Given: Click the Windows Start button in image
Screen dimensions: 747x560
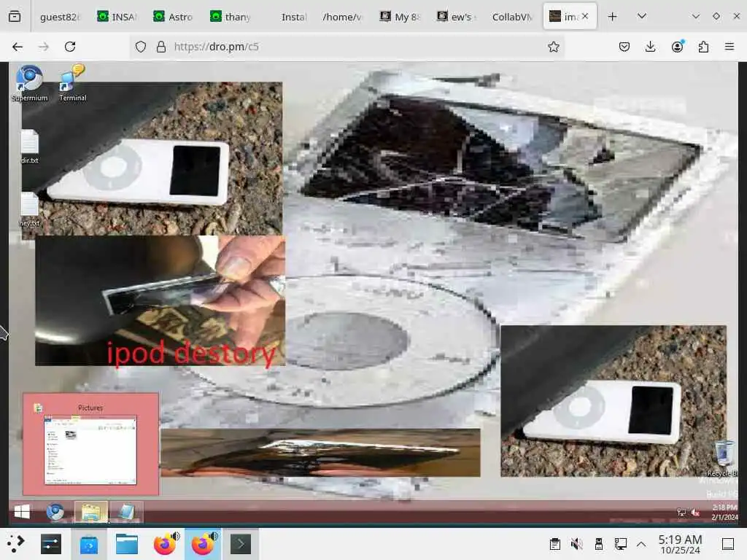Looking at the screenshot, I should click(22, 512).
